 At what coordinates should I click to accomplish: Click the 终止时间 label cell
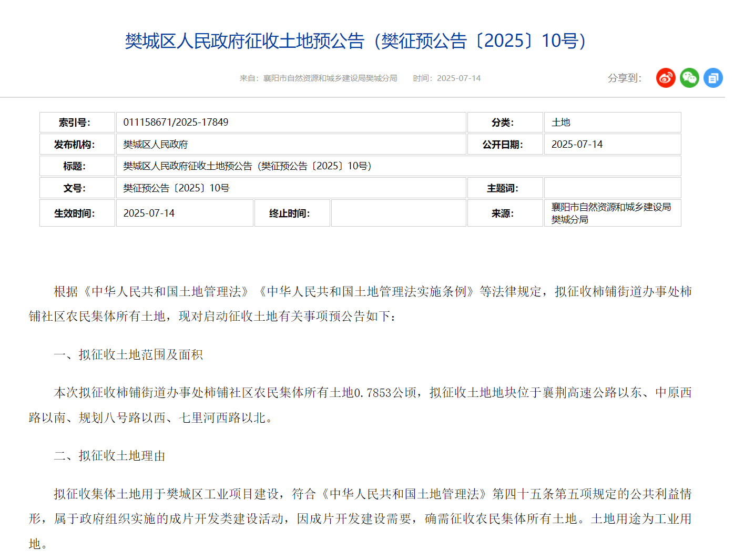point(292,213)
